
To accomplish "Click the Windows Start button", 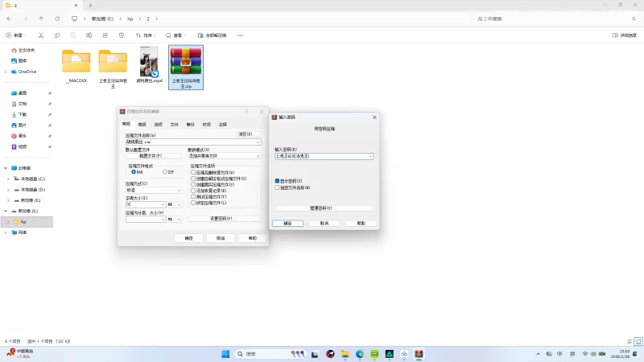I will click(225, 354).
